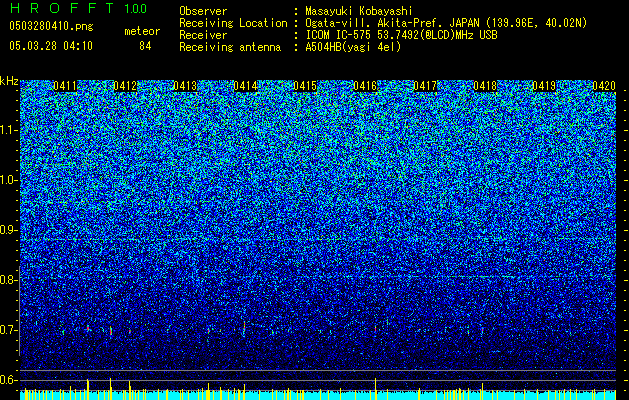Screen dimensions: 629x400
Task: Click the red meteor echo below 0416
Action: [x=375, y=329]
